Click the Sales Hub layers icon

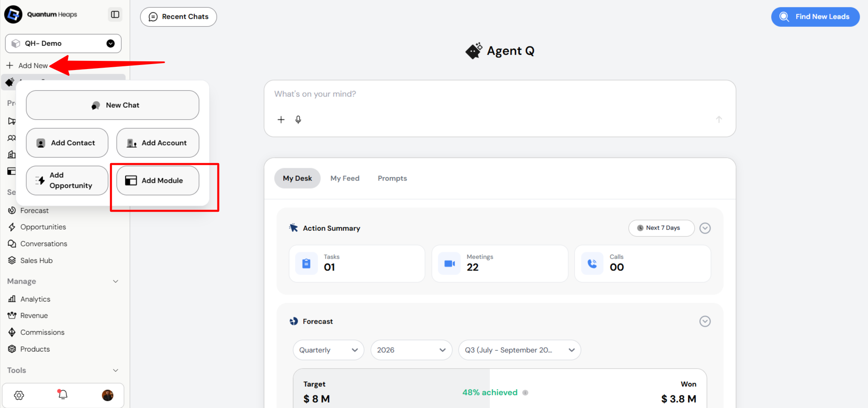click(12, 260)
